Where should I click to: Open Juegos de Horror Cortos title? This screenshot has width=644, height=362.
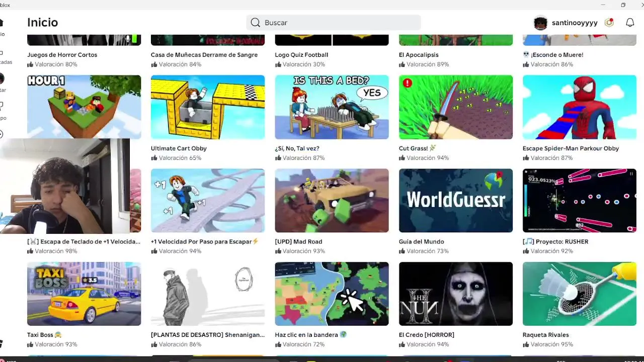click(62, 55)
